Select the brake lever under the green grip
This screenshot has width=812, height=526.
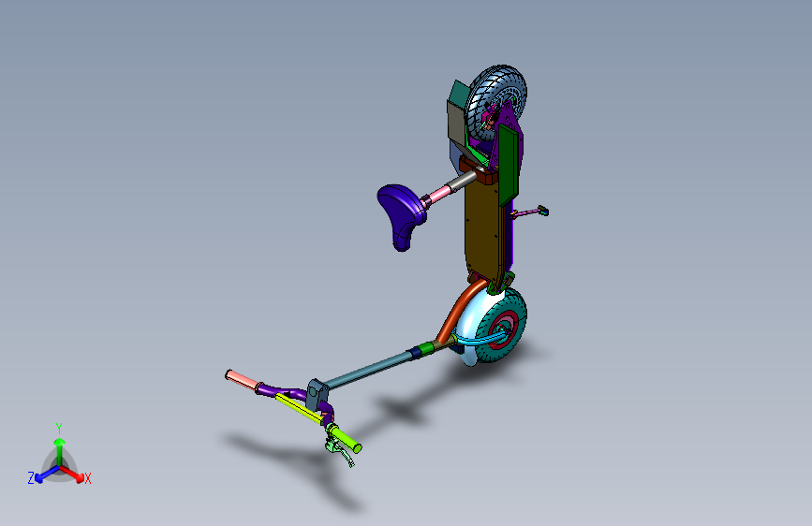click(340, 452)
